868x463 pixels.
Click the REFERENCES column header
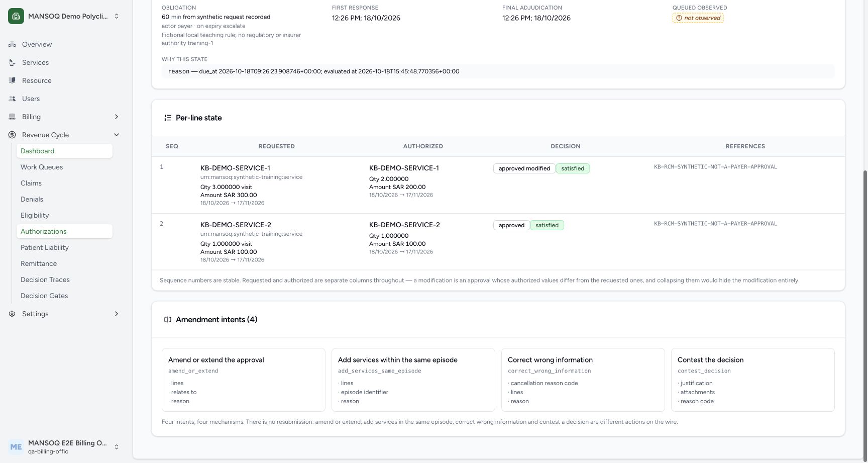745,146
